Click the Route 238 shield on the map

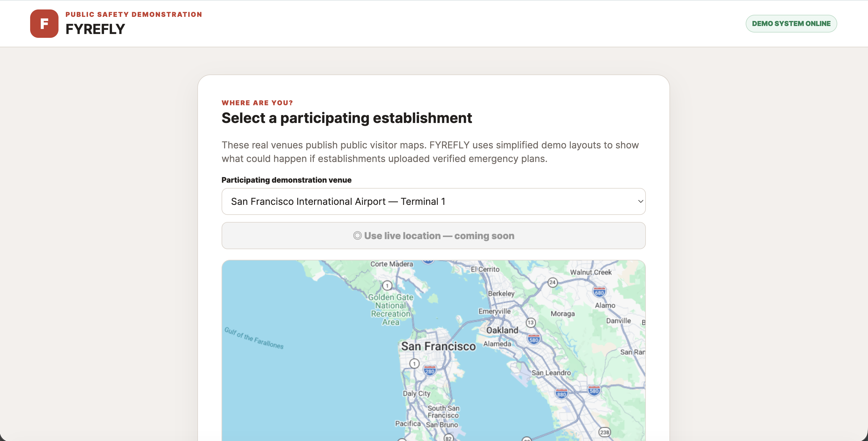pyautogui.click(x=604, y=432)
